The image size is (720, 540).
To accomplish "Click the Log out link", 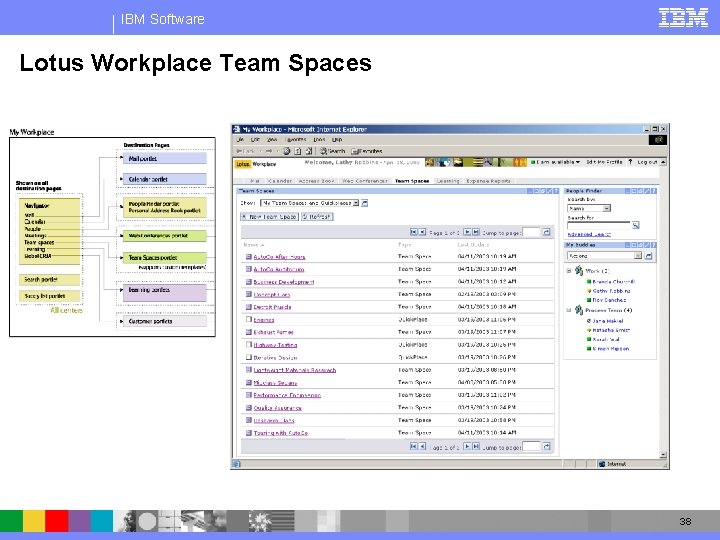I will [647, 162].
